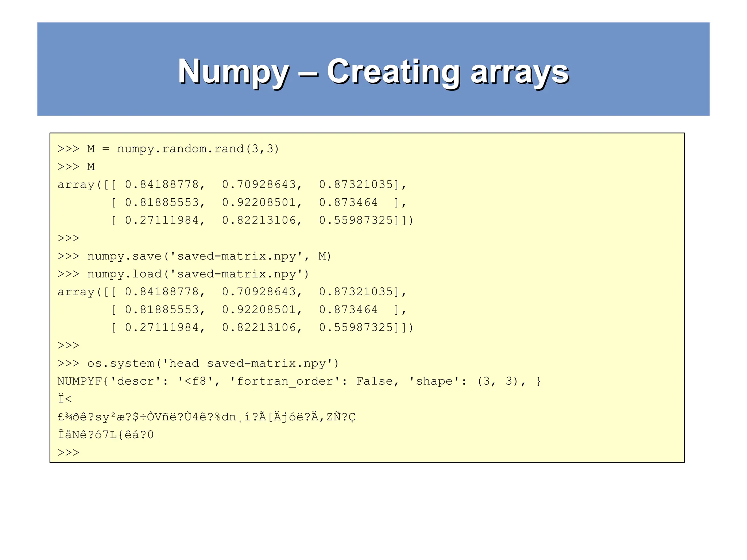Click the garbled binary line starting with £

pos(206,417)
